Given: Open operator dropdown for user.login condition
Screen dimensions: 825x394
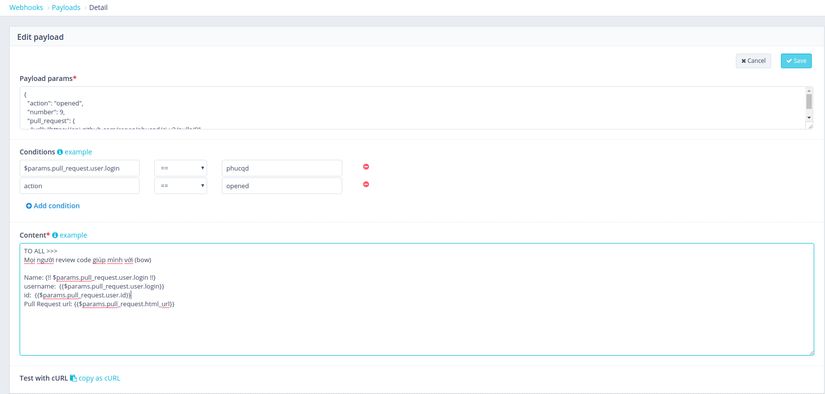Looking at the screenshot, I should pyautogui.click(x=180, y=168).
